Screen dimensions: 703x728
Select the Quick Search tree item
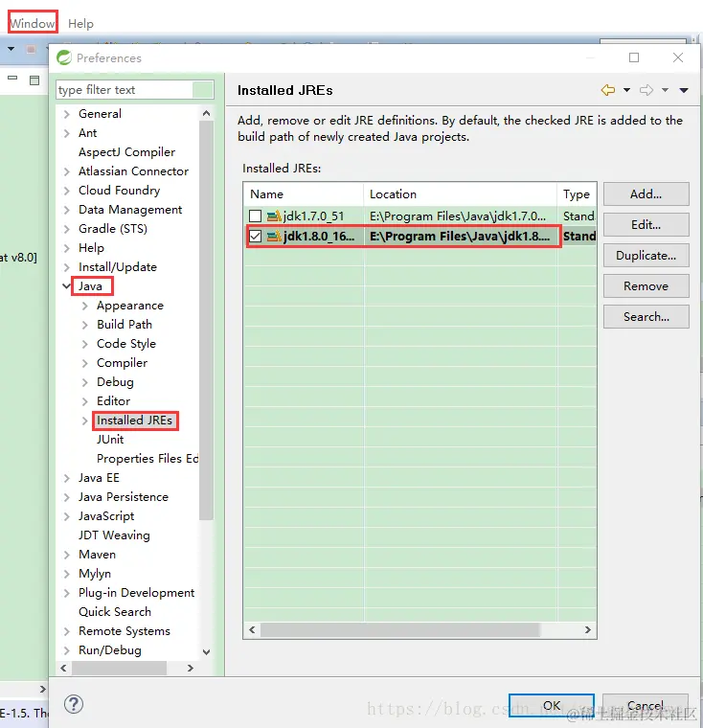115,612
